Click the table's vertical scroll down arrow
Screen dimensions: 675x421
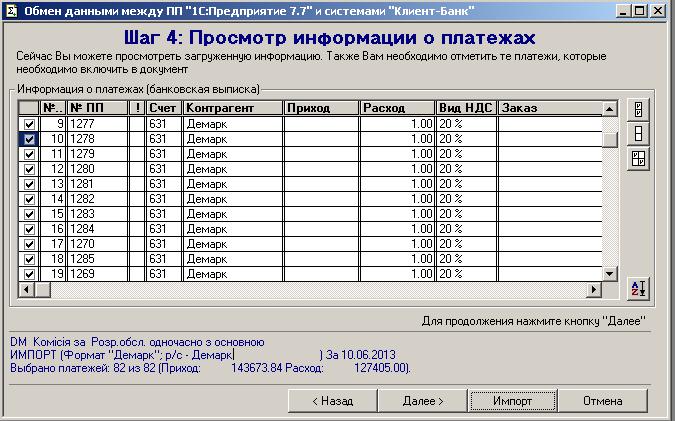609,274
